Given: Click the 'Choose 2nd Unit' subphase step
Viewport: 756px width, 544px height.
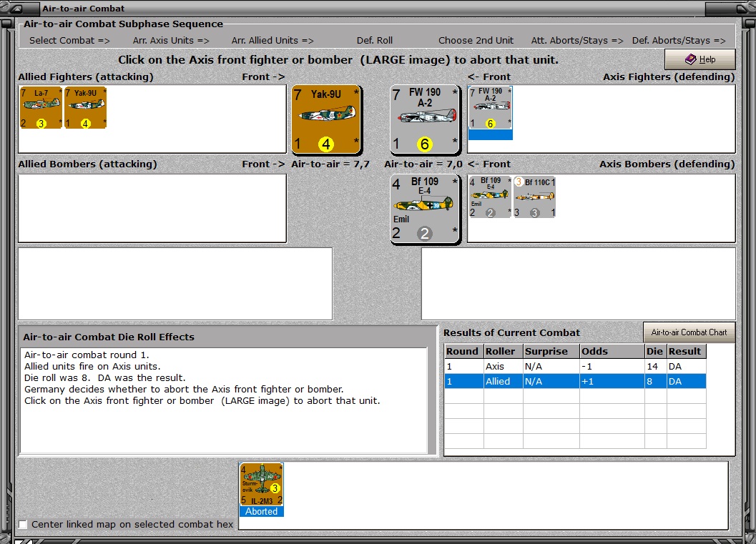Looking at the screenshot, I should point(476,41).
